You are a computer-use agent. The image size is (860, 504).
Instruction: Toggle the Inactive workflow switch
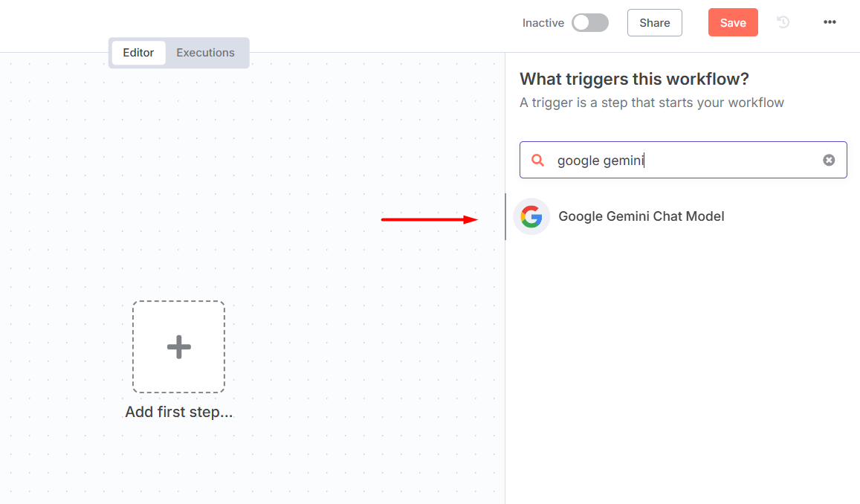(590, 22)
